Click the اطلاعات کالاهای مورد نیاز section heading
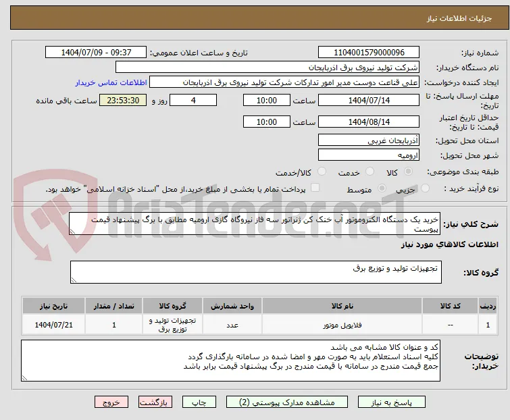The image size is (510, 420). coord(449,244)
